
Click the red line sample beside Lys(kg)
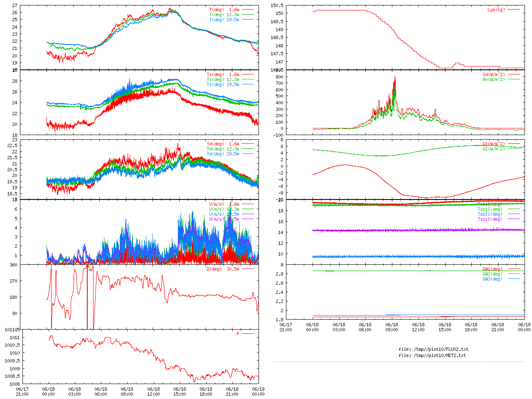pos(514,10)
